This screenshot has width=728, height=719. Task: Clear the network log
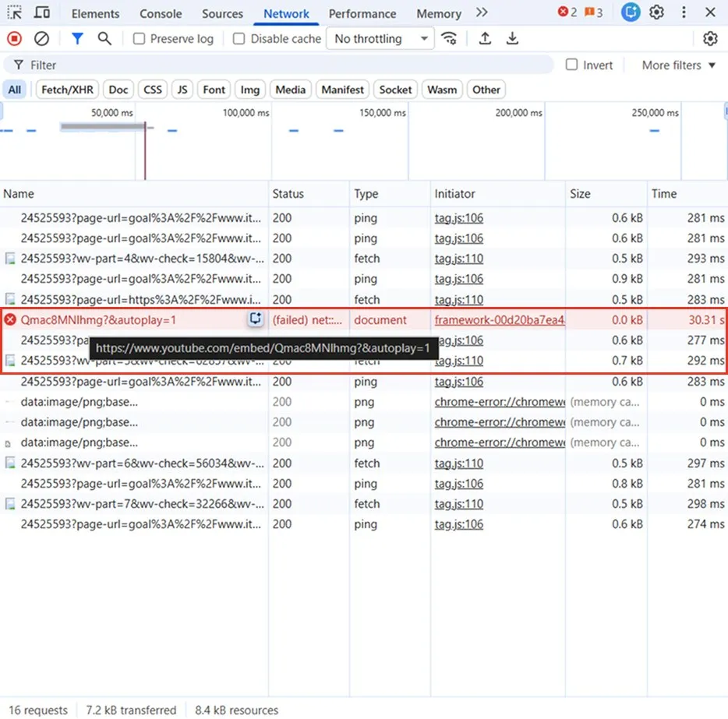[x=41, y=38]
